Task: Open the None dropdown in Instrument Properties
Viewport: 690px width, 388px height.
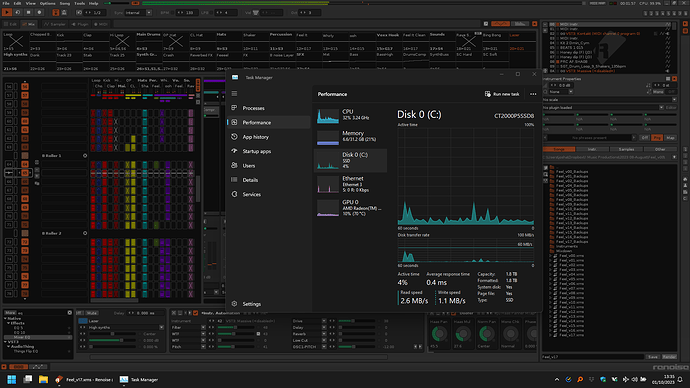Action: click(x=561, y=92)
